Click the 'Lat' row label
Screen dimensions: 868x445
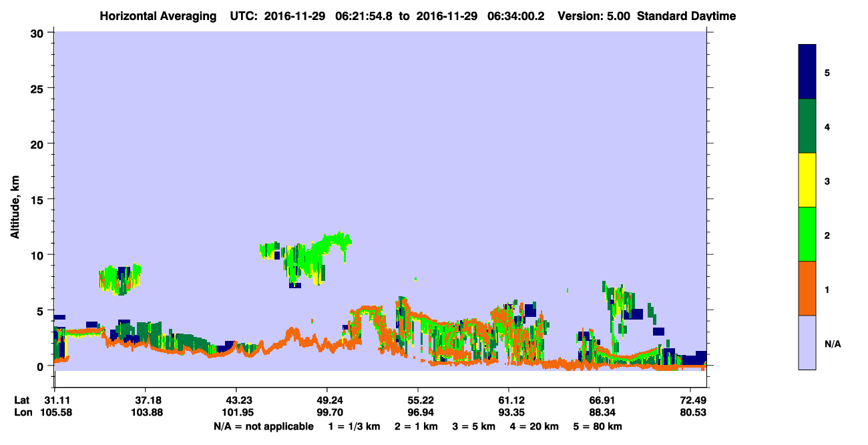coord(22,400)
